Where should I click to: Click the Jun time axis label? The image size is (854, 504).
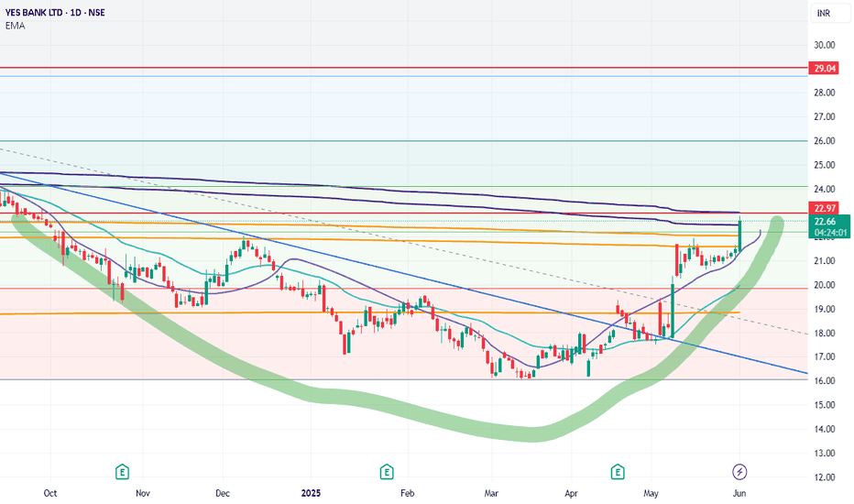[739, 493]
